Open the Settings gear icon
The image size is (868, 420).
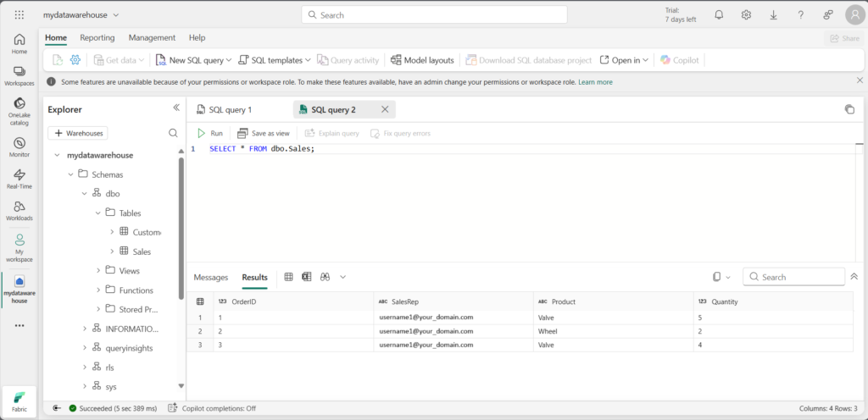746,15
